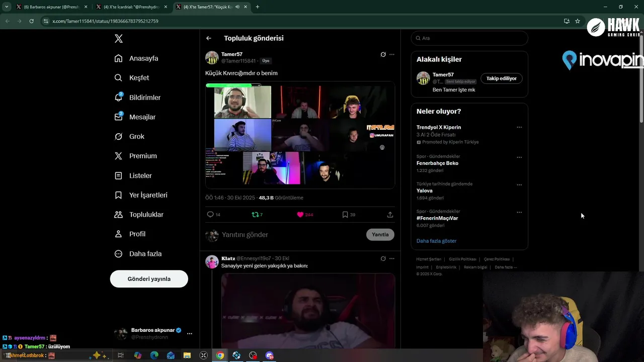Click the install app icon in address bar
Screen dimensions: 644x362
pyautogui.click(x=567, y=21)
